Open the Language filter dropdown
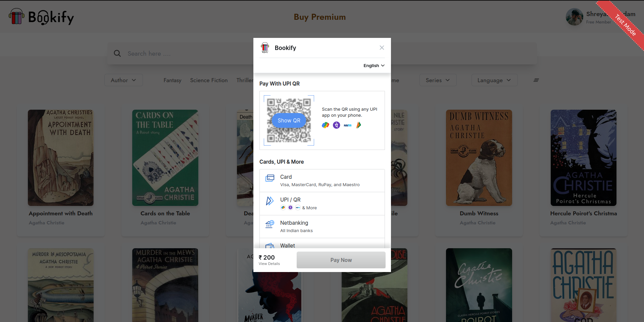This screenshot has height=322, width=644. pos(494,80)
